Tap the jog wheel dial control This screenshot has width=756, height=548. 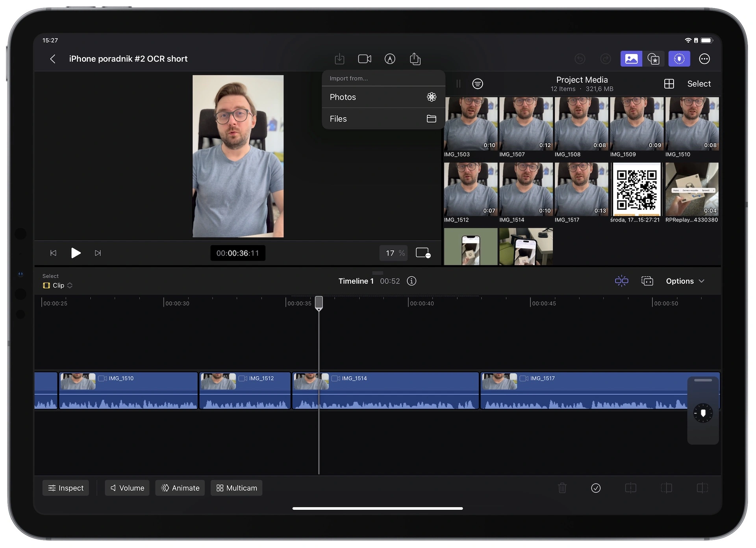[x=703, y=413]
